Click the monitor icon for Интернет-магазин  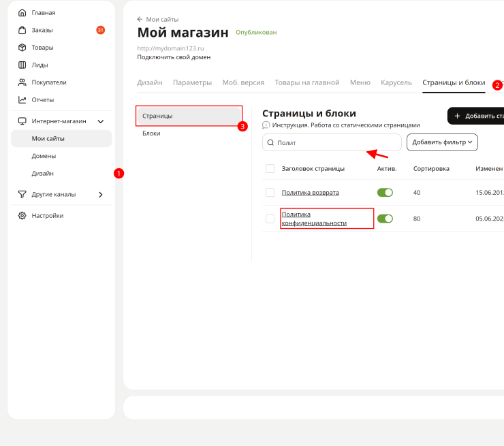tap(22, 121)
